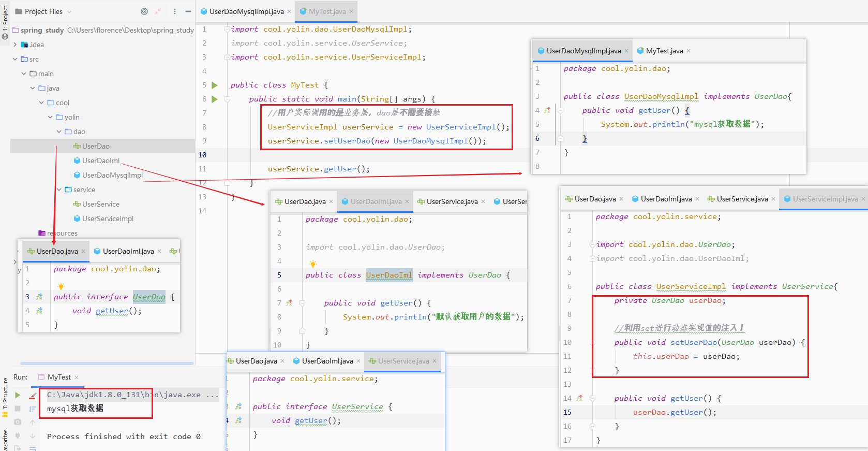Collapse the service package node
Image resolution: width=868 pixels, height=451 pixels.
pos(59,190)
